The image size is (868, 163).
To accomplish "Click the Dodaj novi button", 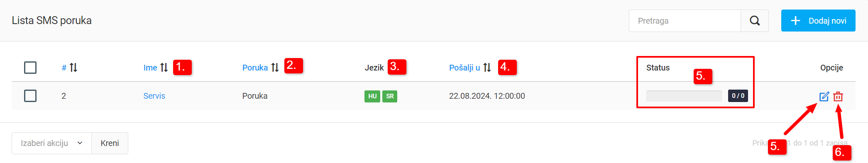I will coord(818,21).
